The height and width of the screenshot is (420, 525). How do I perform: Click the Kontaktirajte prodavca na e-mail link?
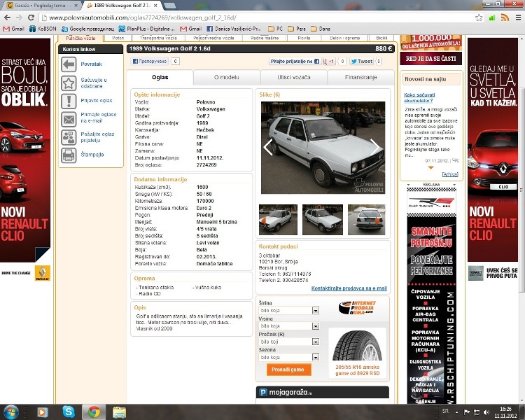pyautogui.click(x=349, y=288)
